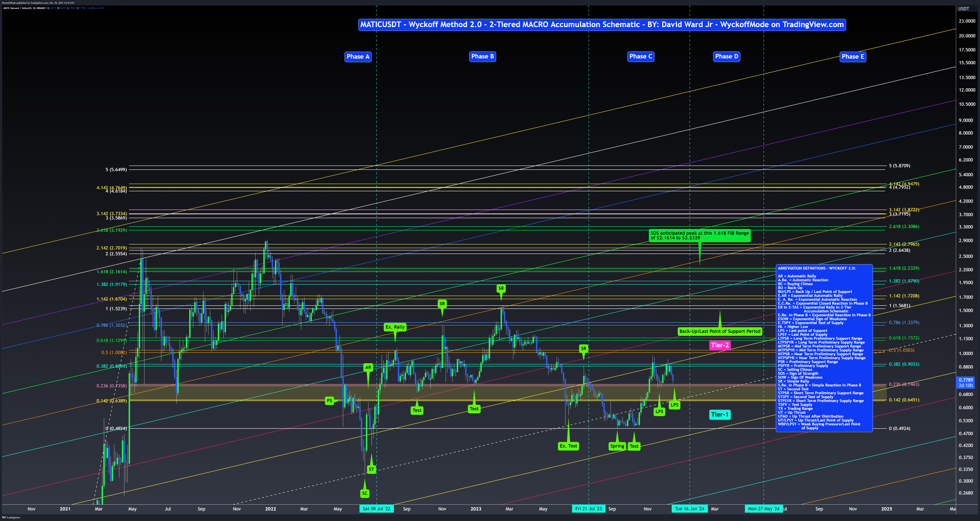The height and width of the screenshot is (521, 980).
Task: Click the BC = Buying Climax legend line
Action: pos(795,284)
